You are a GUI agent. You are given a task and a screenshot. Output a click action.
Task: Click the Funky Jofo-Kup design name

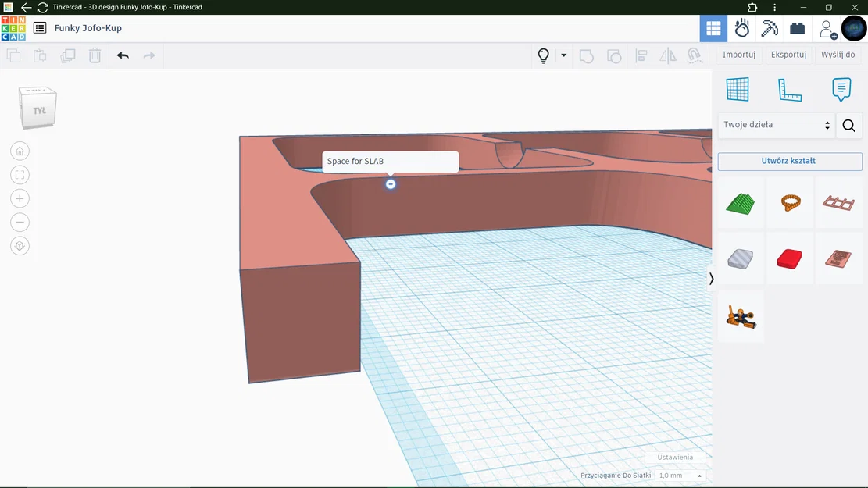[88, 28]
